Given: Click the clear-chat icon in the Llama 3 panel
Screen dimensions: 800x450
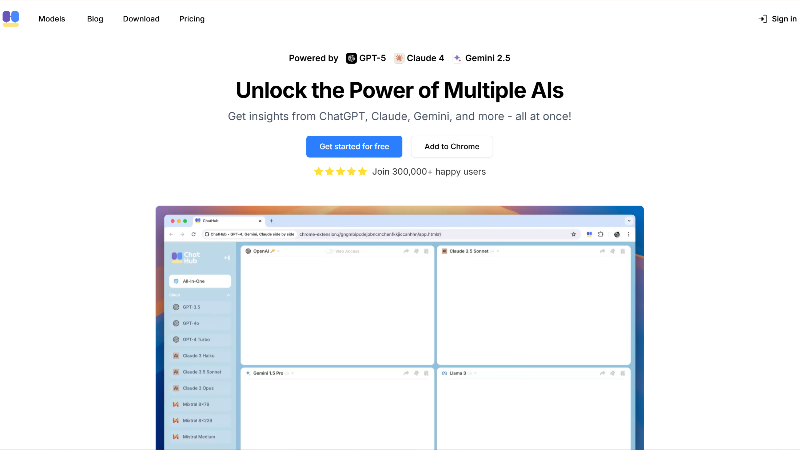Looking at the screenshot, I should pyautogui.click(x=612, y=373).
